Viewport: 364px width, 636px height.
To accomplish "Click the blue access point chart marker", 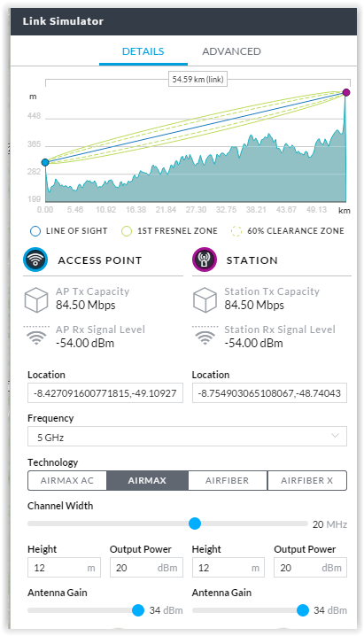I will pos(45,162).
